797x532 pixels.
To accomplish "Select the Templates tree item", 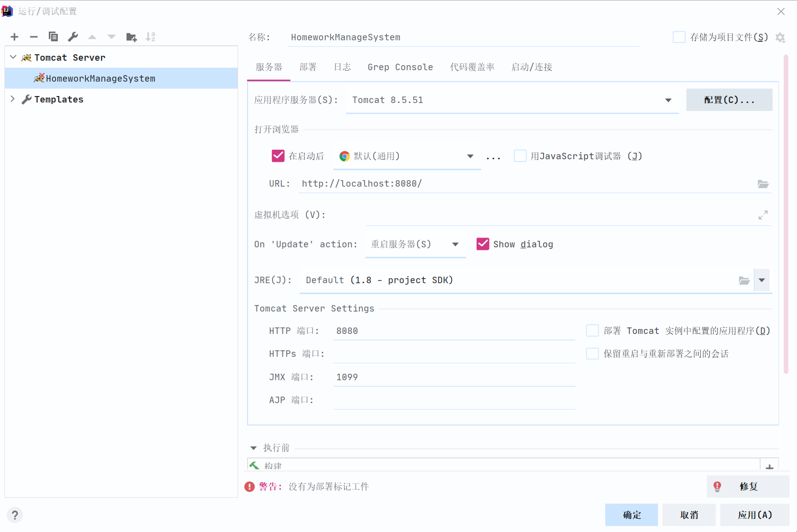I will tap(121, 99).
